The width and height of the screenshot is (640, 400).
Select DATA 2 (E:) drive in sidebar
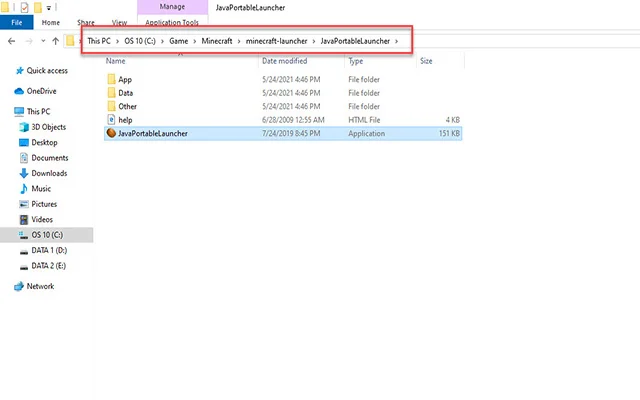coord(48,266)
